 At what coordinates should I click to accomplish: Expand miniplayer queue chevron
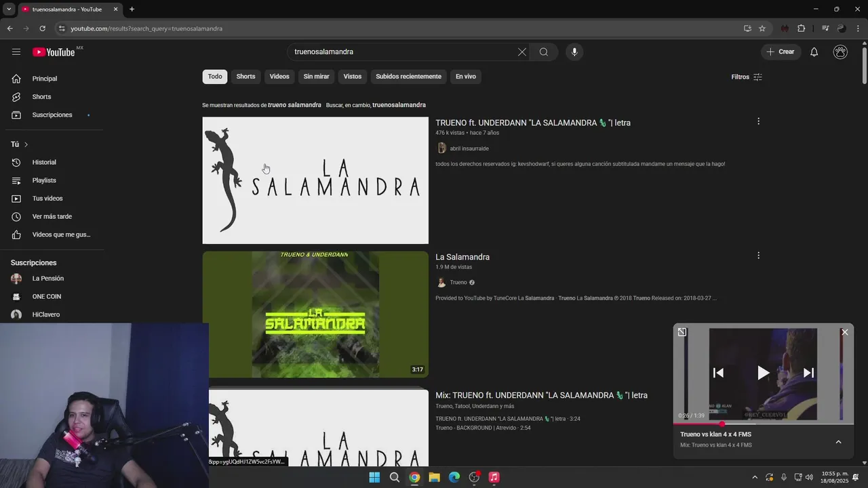tap(838, 442)
